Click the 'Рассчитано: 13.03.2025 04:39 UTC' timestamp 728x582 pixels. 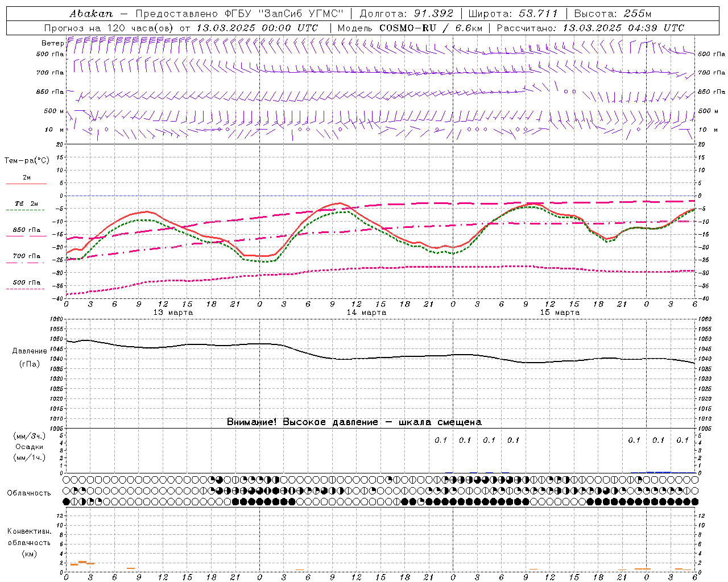pos(590,28)
